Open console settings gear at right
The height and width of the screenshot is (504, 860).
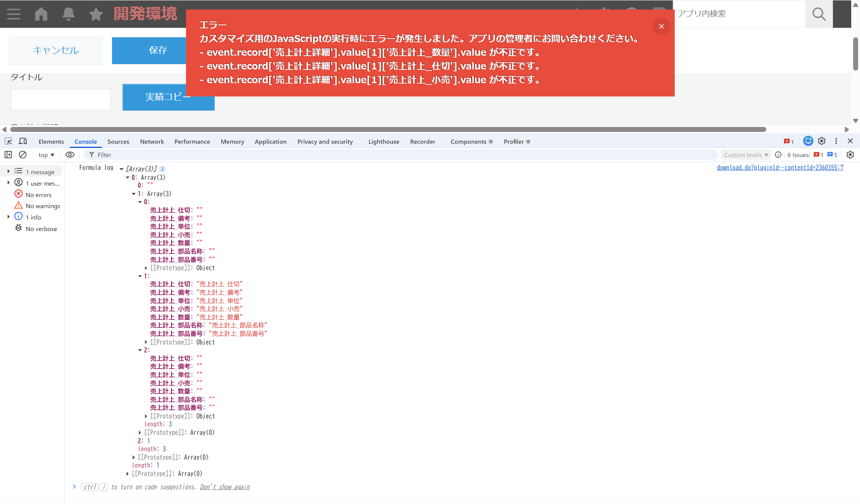(x=850, y=155)
